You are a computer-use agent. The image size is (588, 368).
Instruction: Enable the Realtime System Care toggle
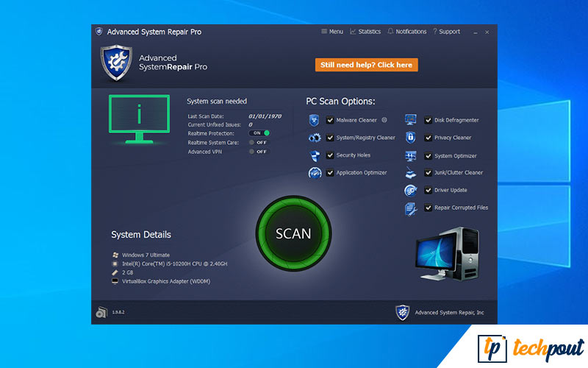[259, 142]
